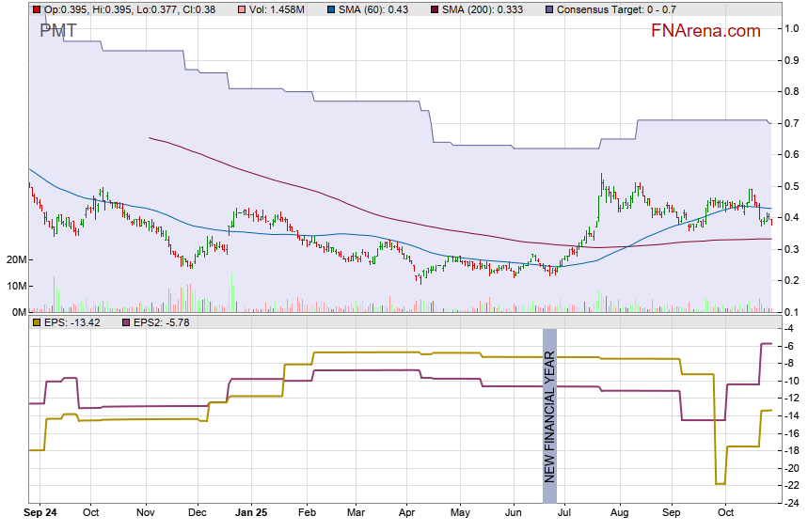Screen dimensions: 808x532
Task: Click the -22 EPS axis label
Action: pos(791,486)
